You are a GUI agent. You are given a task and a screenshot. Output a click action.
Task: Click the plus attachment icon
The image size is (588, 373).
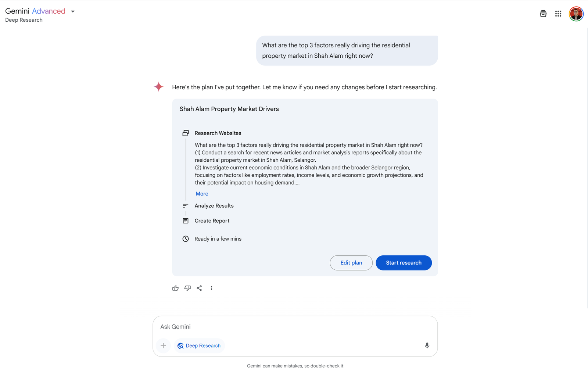tap(164, 345)
